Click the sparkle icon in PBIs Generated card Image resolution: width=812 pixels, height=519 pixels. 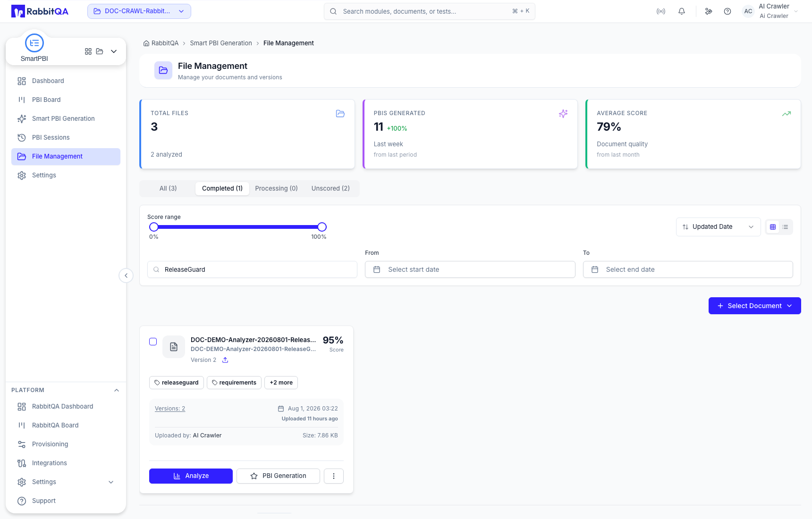(563, 114)
